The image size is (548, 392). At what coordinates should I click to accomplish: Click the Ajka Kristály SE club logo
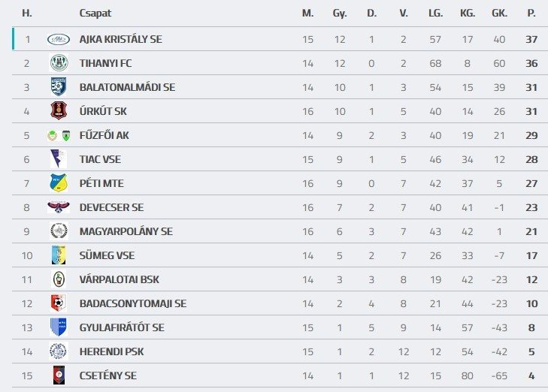coord(59,39)
